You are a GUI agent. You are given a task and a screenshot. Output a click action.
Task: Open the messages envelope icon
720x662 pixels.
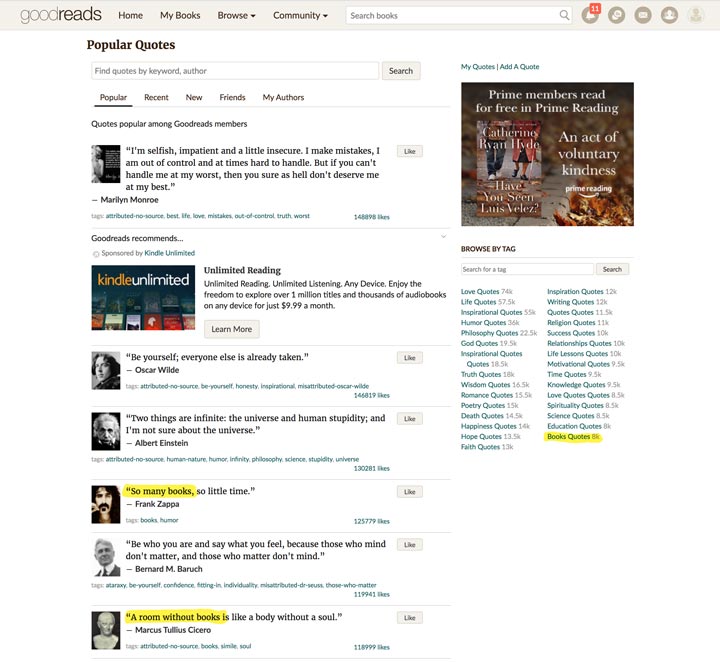[643, 15]
